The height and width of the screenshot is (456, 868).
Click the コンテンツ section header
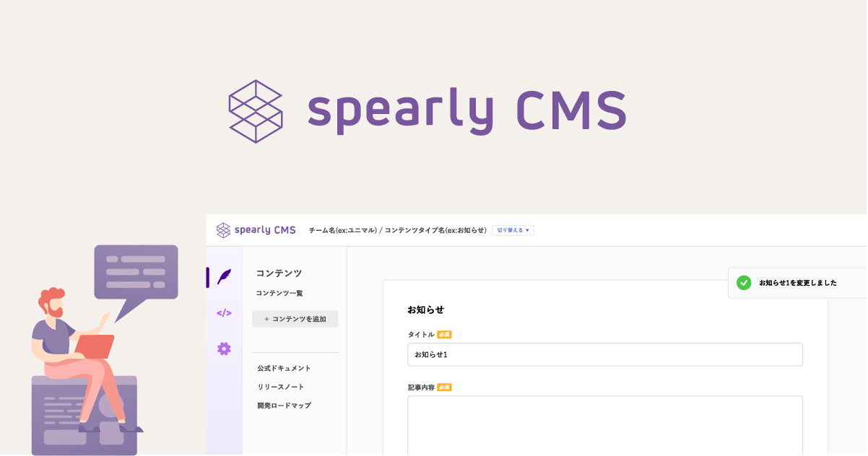pyautogui.click(x=278, y=273)
